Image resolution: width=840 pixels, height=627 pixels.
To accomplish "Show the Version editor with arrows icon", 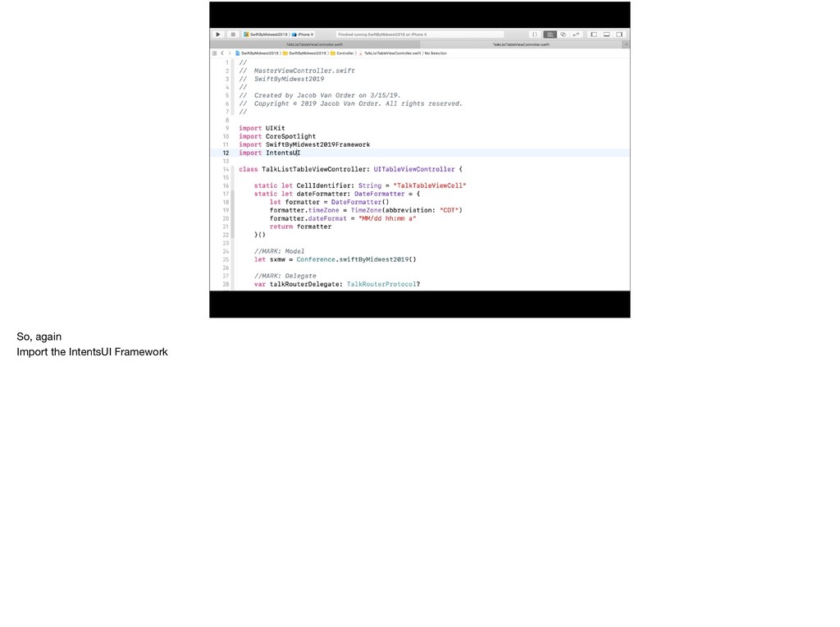I will [x=576, y=34].
